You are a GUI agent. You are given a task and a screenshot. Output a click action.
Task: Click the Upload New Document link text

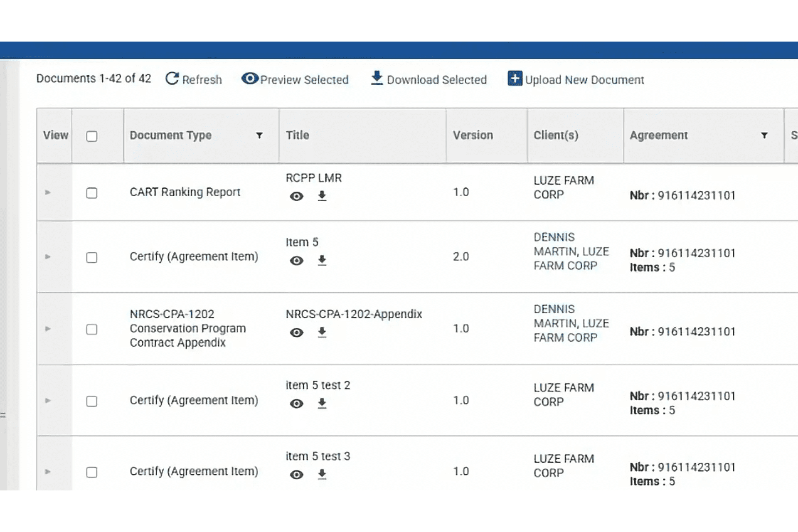tap(584, 80)
